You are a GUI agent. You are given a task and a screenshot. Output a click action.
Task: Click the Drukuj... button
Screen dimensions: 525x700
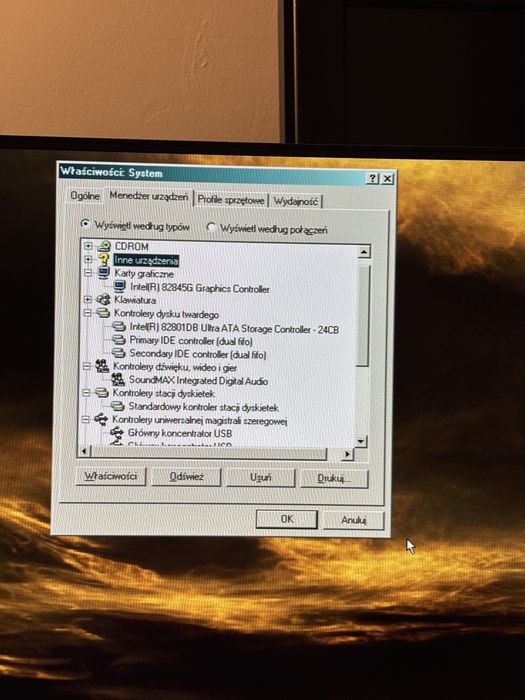pyautogui.click(x=334, y=479)
